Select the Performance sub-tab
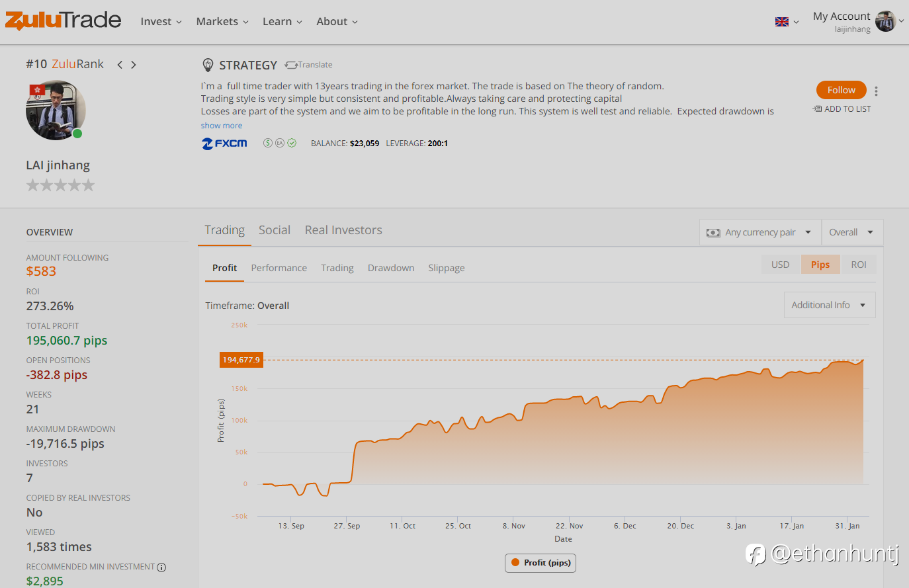 pos(279,268)
